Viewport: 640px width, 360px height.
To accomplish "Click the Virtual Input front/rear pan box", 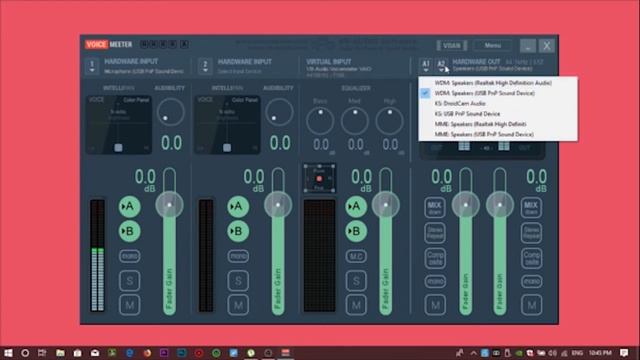I will point(319,178).
